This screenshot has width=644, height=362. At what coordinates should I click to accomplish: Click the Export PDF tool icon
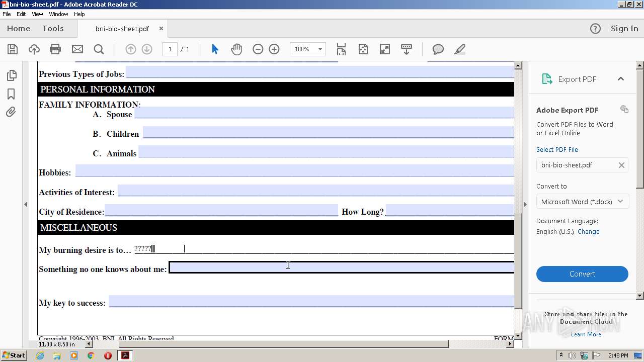pyautogui.click(x=547, y=79)
